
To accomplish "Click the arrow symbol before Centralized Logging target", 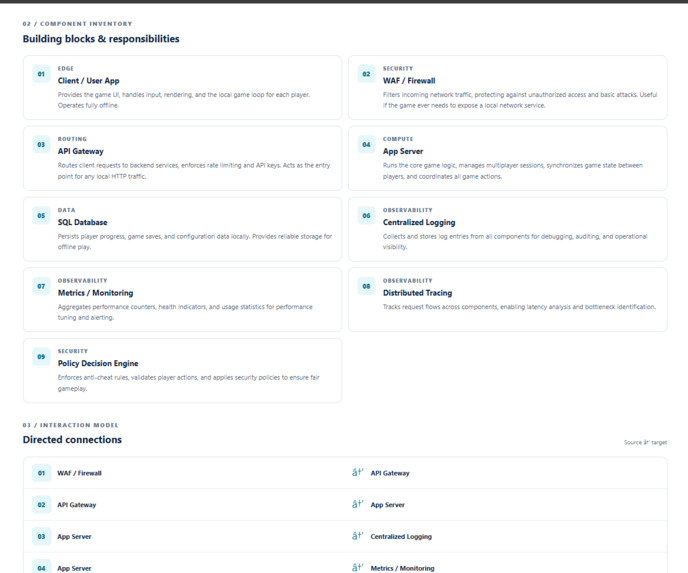I will (358, 536).
